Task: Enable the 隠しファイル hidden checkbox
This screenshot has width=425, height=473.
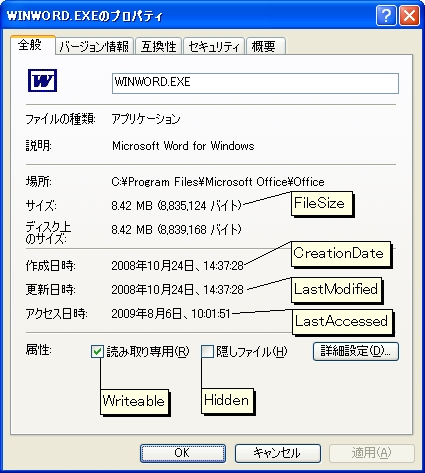Action: coord(207,351)
